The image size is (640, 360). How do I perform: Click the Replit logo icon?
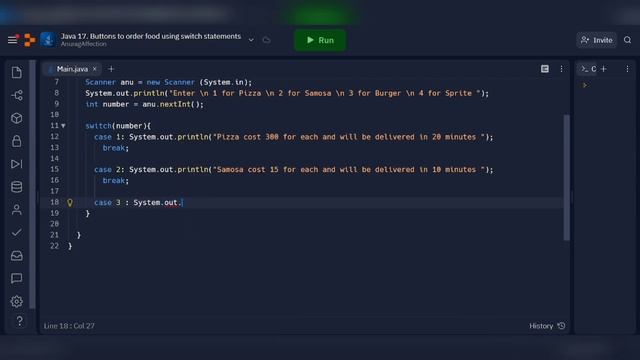pos(29,40)
